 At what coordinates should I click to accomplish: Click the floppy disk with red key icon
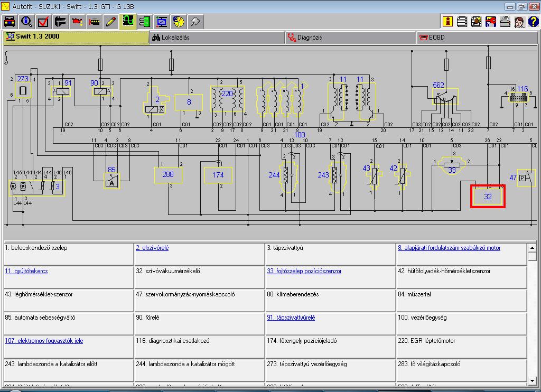pos(491,21)
